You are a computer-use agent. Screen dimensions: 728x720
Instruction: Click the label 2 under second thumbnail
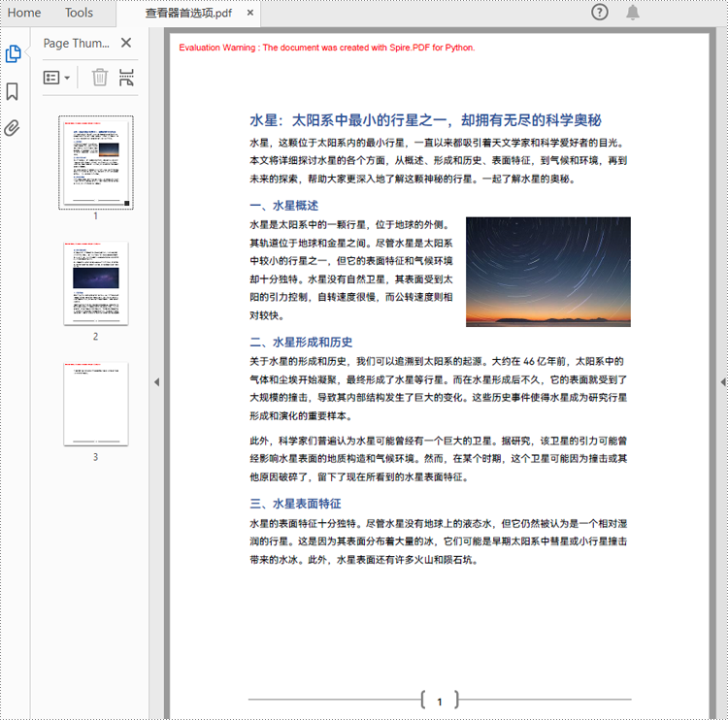click(96, 336)
